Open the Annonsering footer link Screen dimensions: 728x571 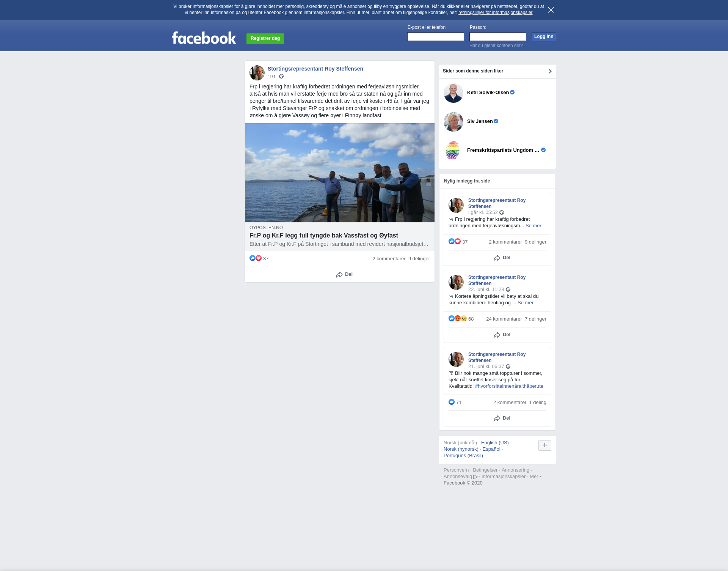(515, 470)
